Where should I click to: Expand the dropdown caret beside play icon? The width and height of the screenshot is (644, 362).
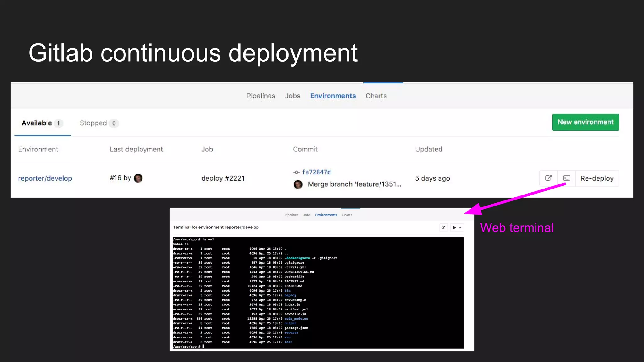(460, 228)
